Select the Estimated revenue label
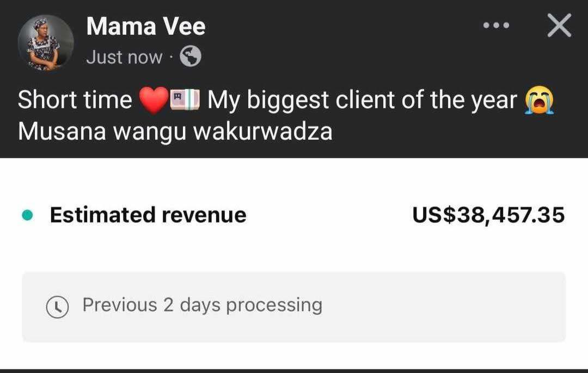Screen dimensions: 588x373 [x=148, y=215]
